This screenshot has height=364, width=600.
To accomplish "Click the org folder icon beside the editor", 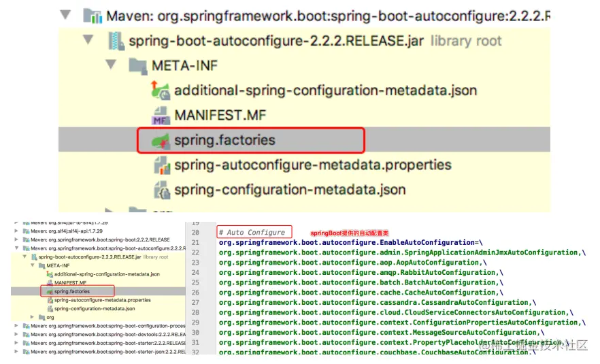I will coord(41,317).
